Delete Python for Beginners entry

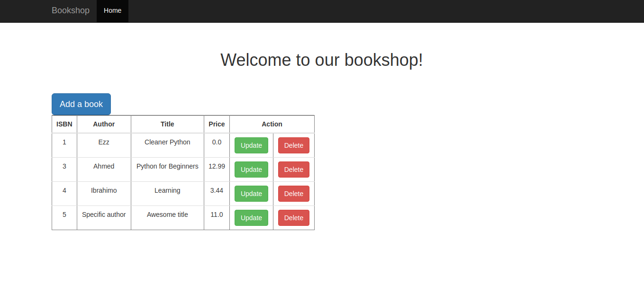coord(293,169)
